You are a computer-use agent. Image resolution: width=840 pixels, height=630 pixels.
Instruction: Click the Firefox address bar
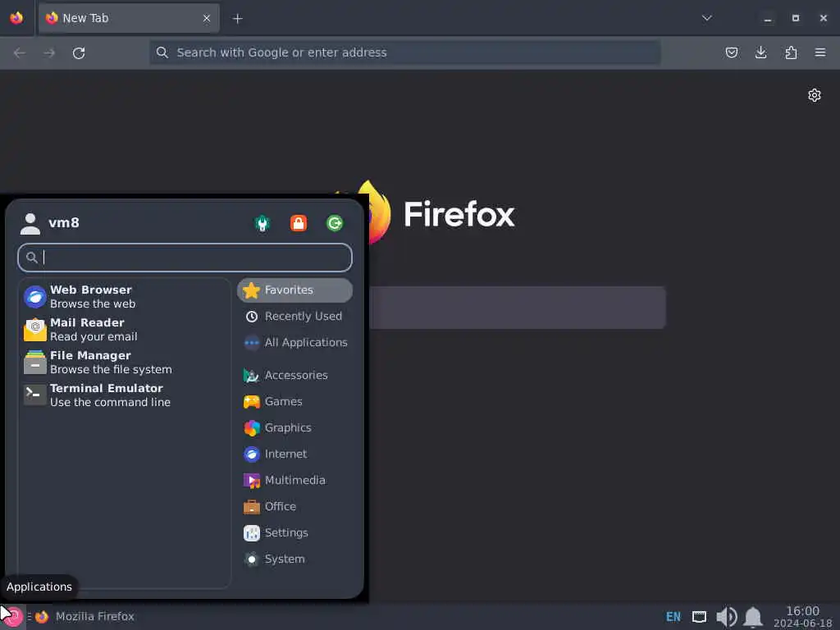[x=404, y=52]
